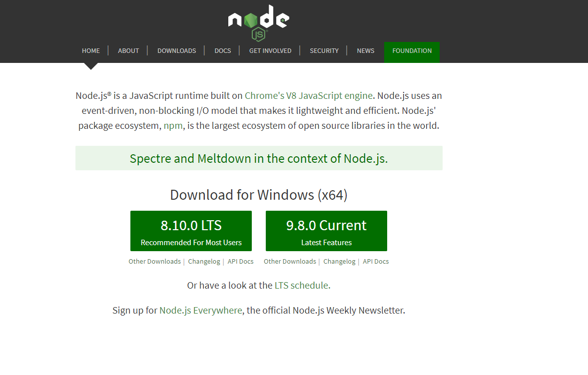
Task: Follow the LTS schedule link
Action: [x=302, y=286]
